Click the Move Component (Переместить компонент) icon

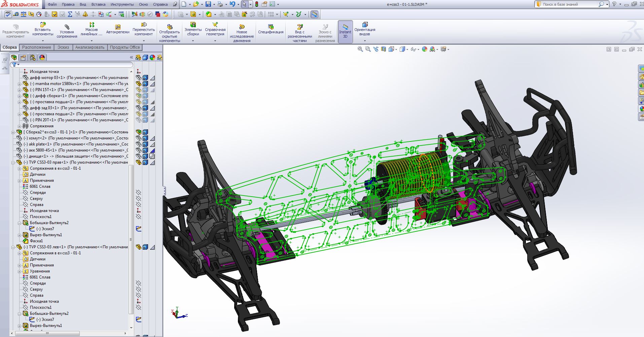[144, 29]
